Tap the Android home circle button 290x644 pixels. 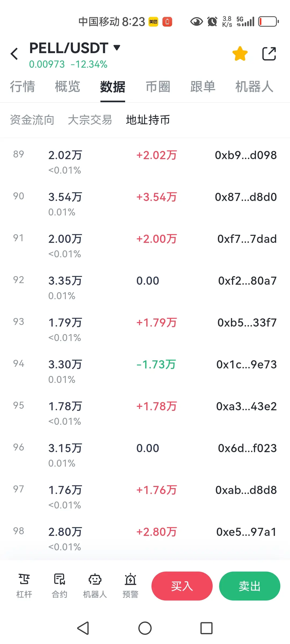145,628
